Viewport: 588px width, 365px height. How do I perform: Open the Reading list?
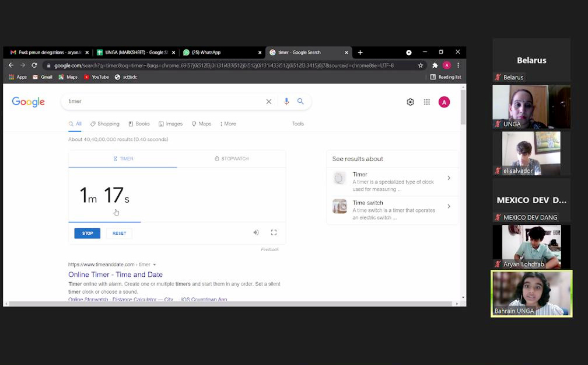click(446, 77)
